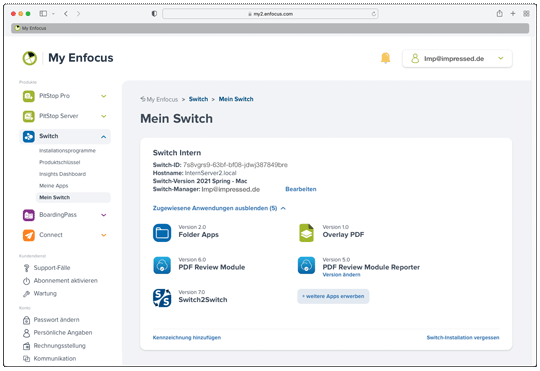Click the Kommunikation icon

tap(27, 359)
